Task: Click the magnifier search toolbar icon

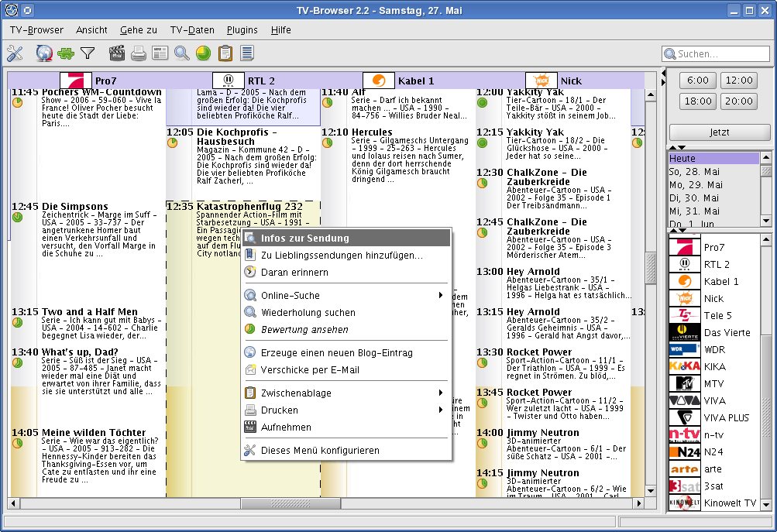Action: [181, 53]
